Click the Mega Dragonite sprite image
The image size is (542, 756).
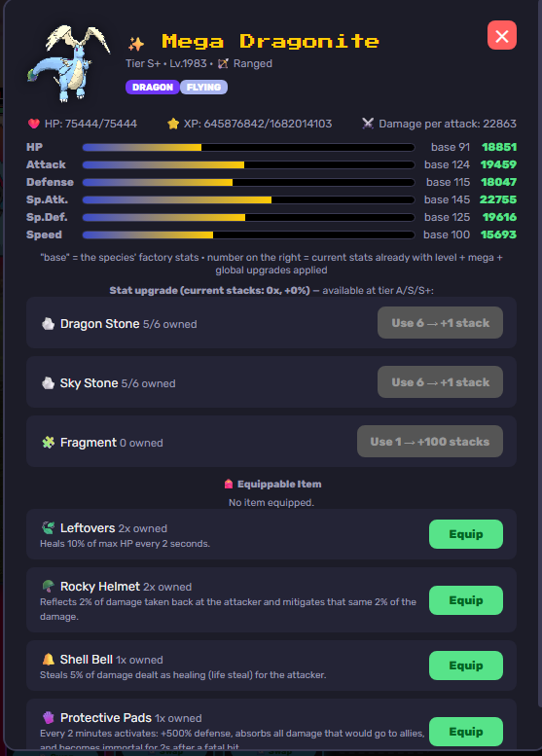click(x=68, y=63)
